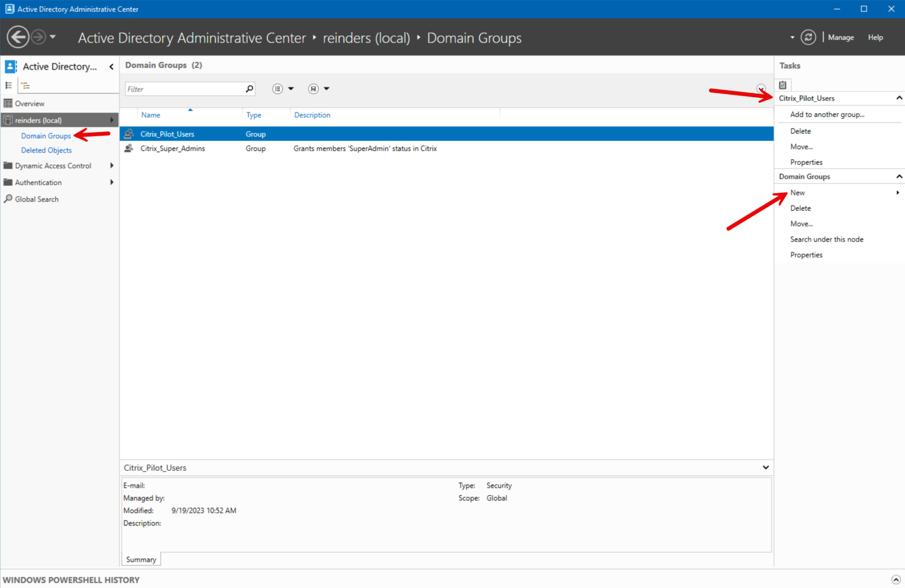Switch to the Summary tab

click(141, 559)
